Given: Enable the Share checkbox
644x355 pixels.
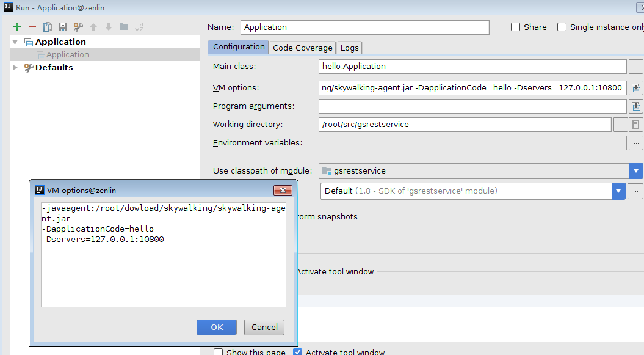Looking at the screenshot, I should click(515, 27).
